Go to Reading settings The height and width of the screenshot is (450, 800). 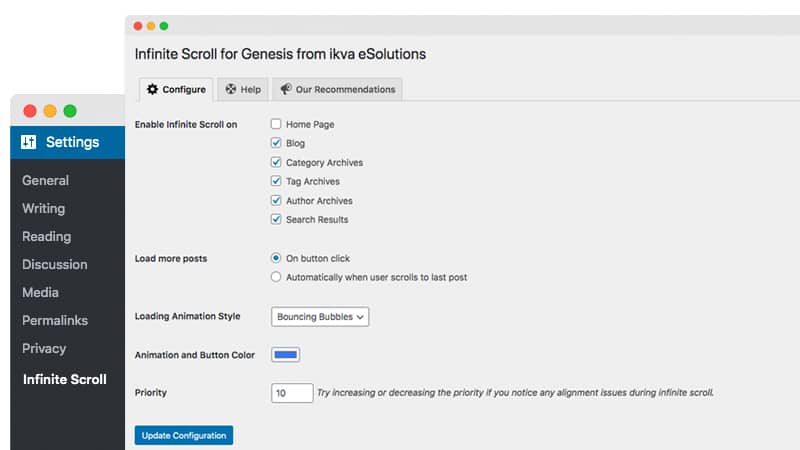point(46,237)
